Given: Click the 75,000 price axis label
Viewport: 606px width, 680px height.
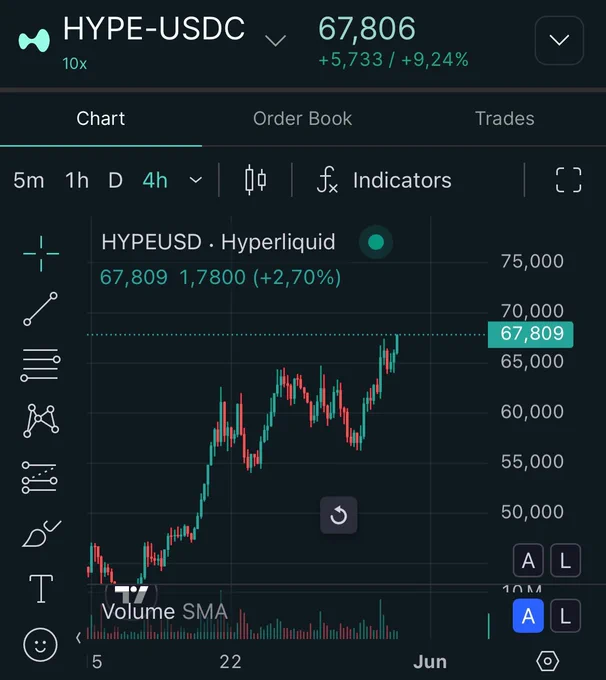Looking at the screenshot, I should (532, 262).
